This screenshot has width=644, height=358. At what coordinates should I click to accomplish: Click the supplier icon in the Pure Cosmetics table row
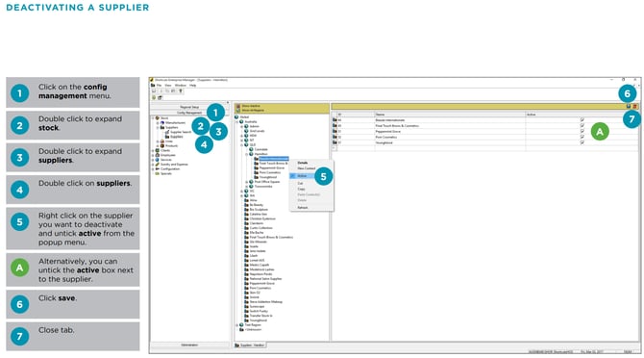coord(334,137)
